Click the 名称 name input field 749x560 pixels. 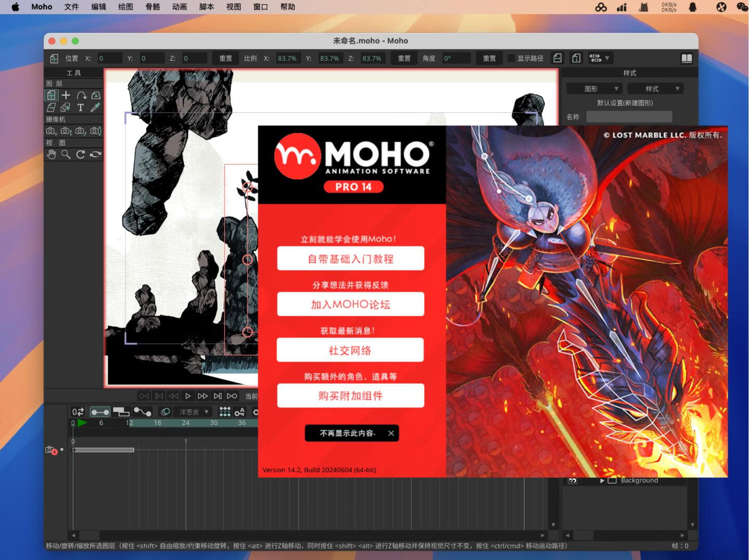tap(629, 116)
